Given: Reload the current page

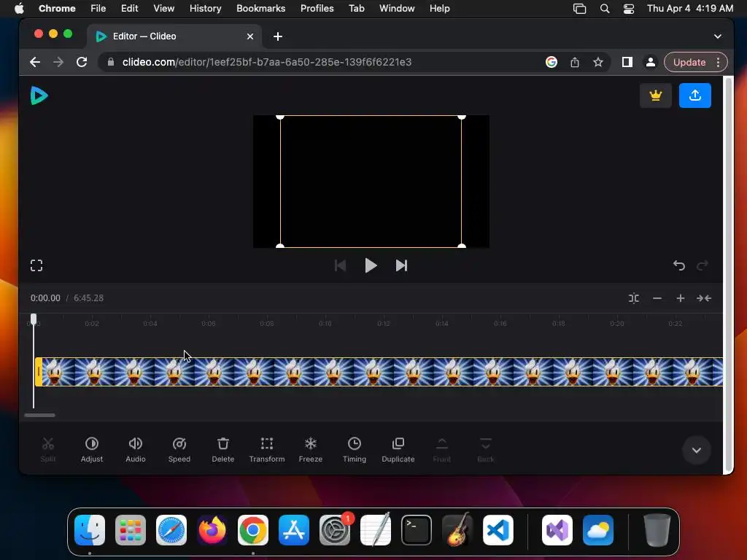Looking at the screenshot, I should click(82, 63).
